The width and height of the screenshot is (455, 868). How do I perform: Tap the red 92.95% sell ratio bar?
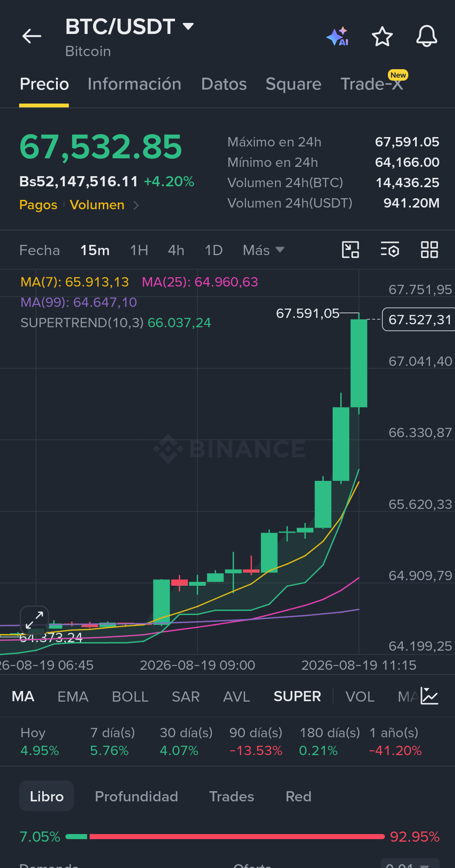(237, 837)
